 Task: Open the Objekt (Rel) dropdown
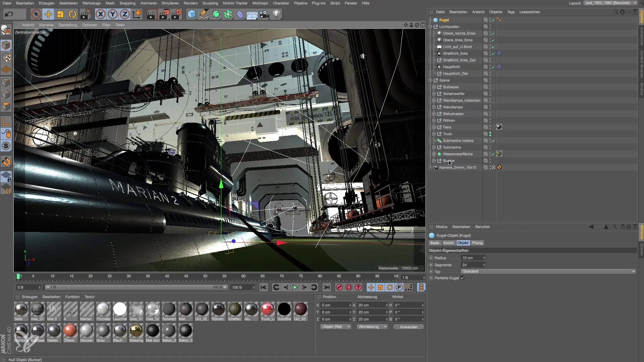335,327
